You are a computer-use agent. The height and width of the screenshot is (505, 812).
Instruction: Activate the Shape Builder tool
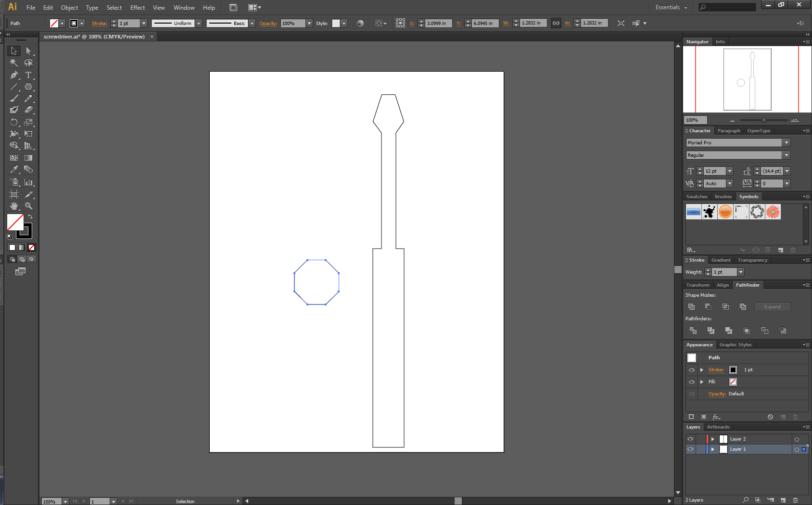(x=14, y=146)
